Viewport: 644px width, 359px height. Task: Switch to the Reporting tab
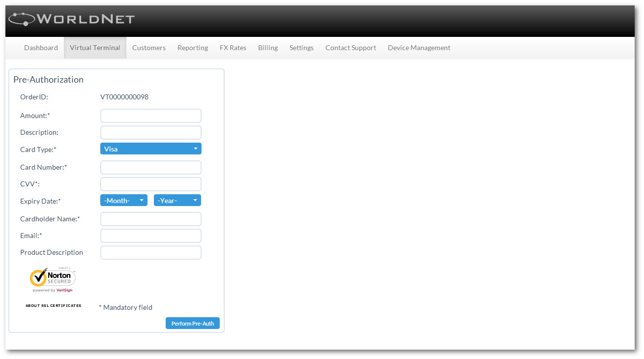click(193, 48)
